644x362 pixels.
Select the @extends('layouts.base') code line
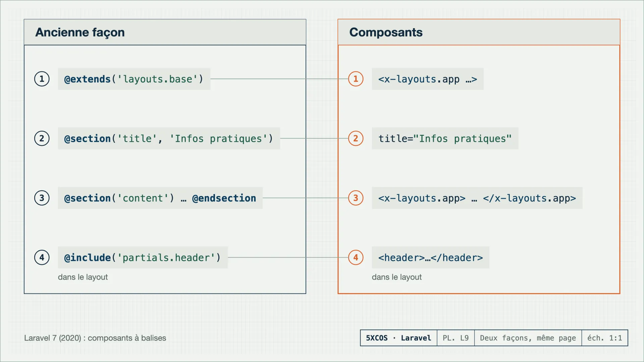coord(134,79)
